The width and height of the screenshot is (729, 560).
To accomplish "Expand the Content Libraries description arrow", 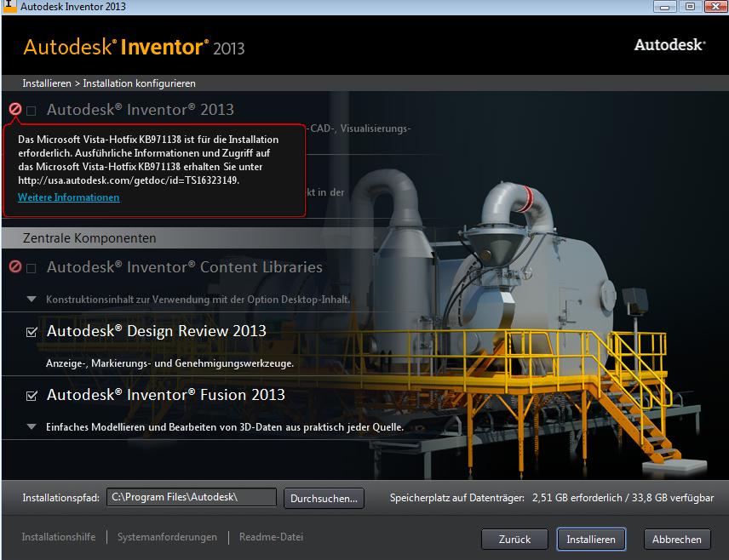I will 32,300.
